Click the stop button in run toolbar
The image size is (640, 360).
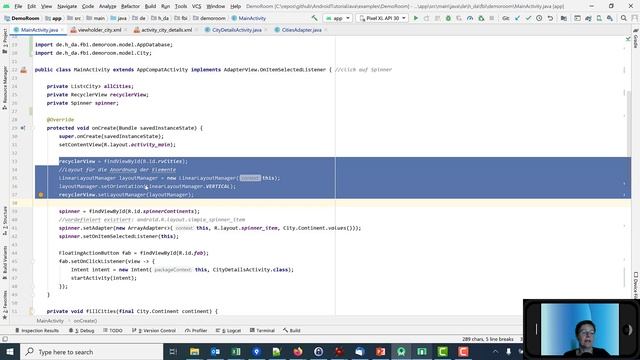click(x=492, y=18)
